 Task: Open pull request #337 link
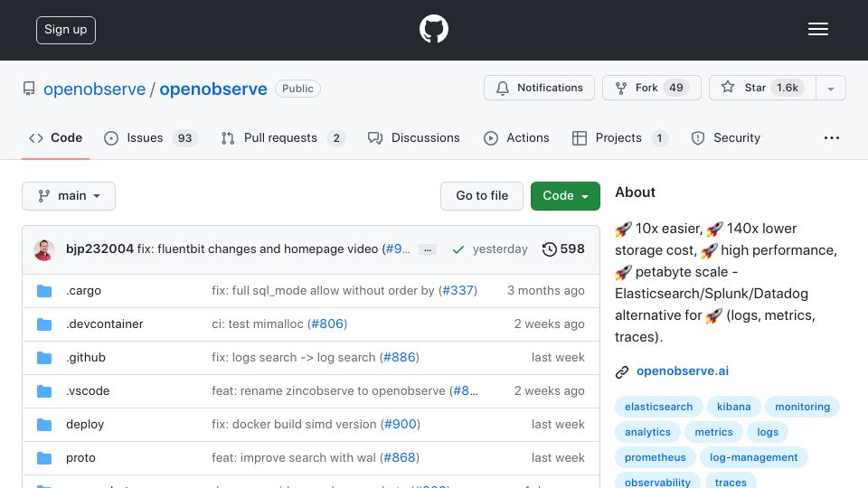pyautogui.click(x=458, y=290)
